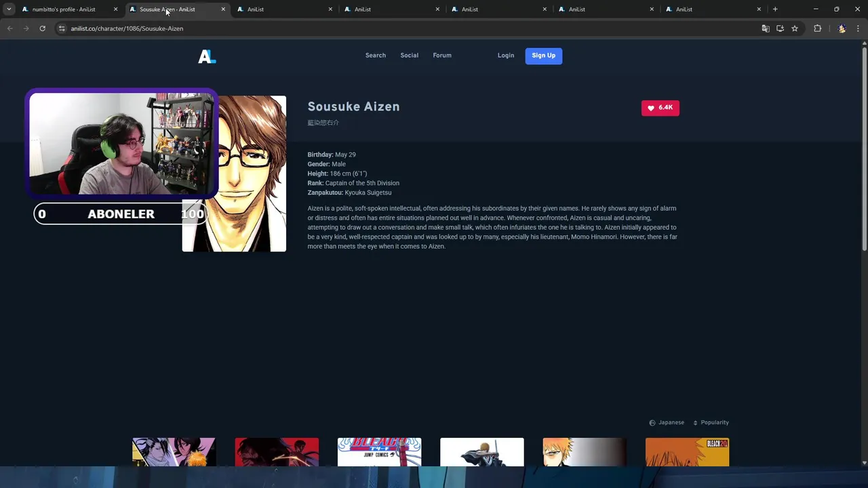Image resolution: width=868 pixels, height=488 pixels.
Task: Close the Sousuke Aizen tab
Action: tap(223, 9)
